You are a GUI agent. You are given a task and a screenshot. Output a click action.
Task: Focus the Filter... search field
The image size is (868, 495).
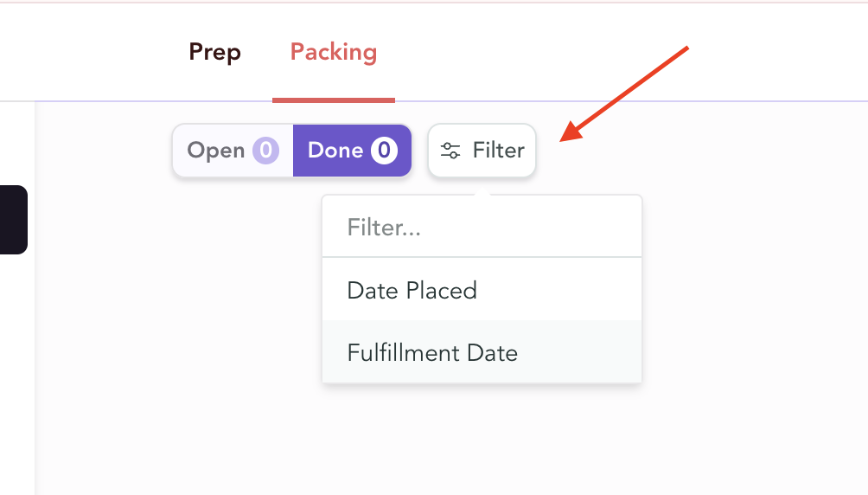coord(482,228)
